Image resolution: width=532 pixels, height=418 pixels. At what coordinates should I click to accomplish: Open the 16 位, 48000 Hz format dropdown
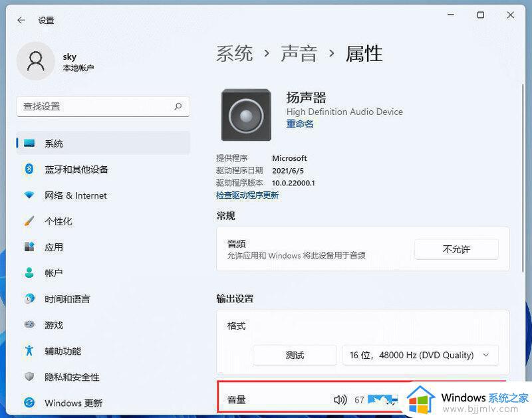click(x=420, y=355)
